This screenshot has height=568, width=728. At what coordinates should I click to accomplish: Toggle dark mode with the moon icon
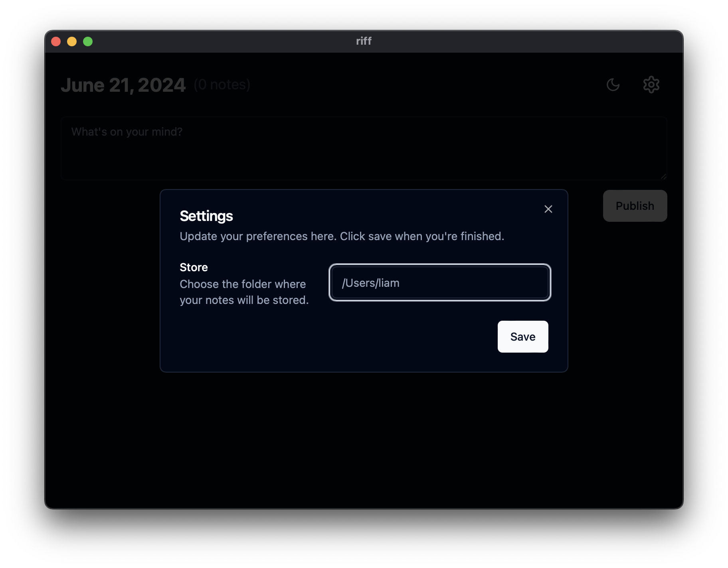[x=613, y=85]
